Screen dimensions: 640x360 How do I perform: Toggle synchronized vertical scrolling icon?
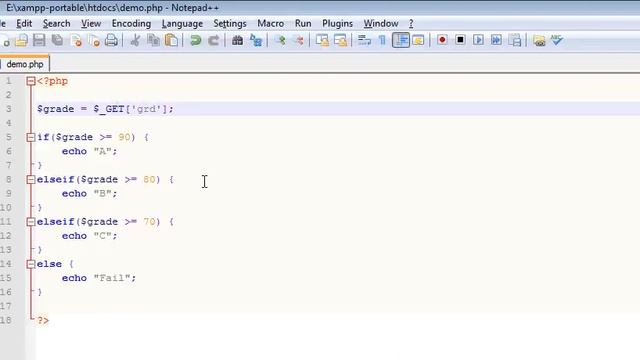click(322, 40)
